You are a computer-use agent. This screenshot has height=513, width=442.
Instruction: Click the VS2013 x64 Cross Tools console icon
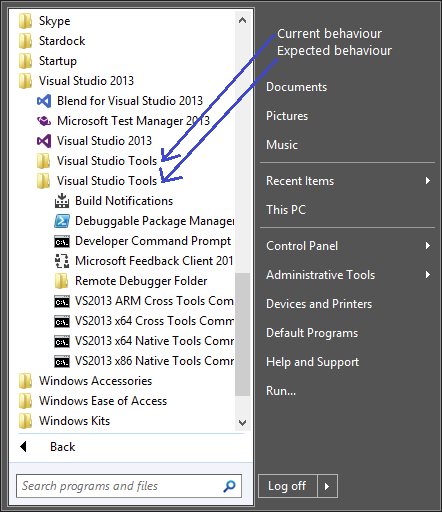tap(62, 321)
